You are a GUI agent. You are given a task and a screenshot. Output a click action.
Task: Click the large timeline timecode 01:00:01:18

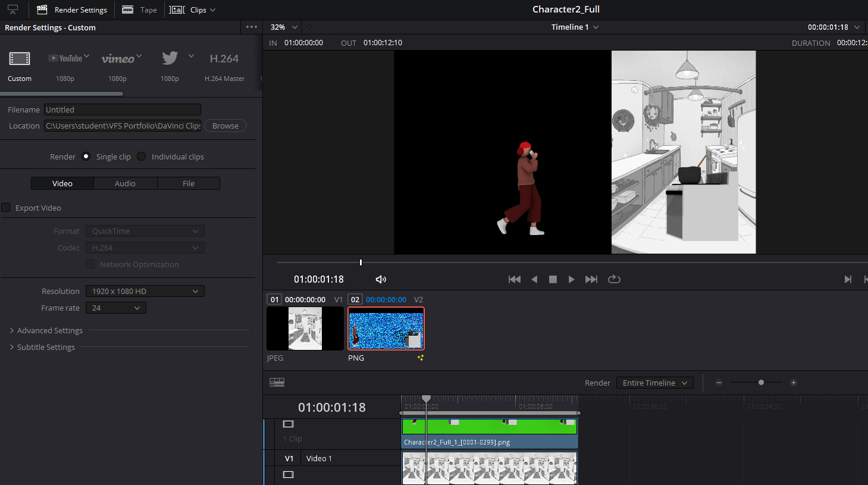332,407
